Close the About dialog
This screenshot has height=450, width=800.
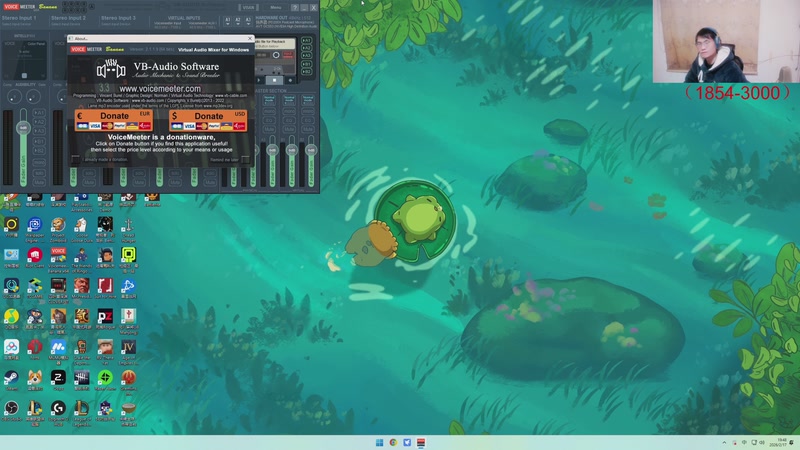pyautogui.click(x=250, y=38)
